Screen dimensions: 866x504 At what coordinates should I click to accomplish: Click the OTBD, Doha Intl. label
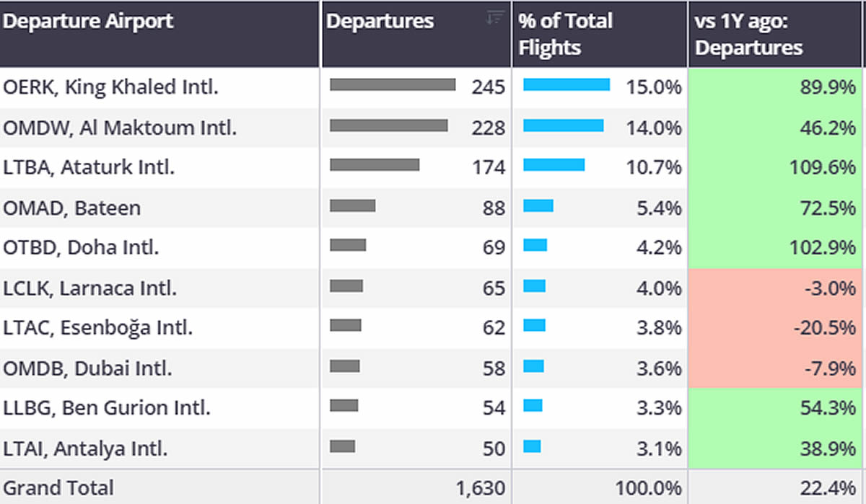point(82,248)
